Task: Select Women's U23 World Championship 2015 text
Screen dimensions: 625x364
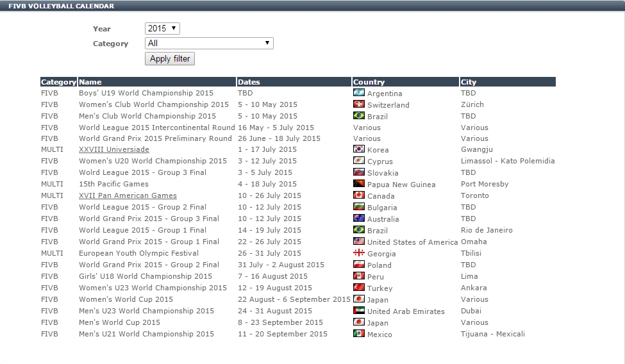Action: pos(153,288)
